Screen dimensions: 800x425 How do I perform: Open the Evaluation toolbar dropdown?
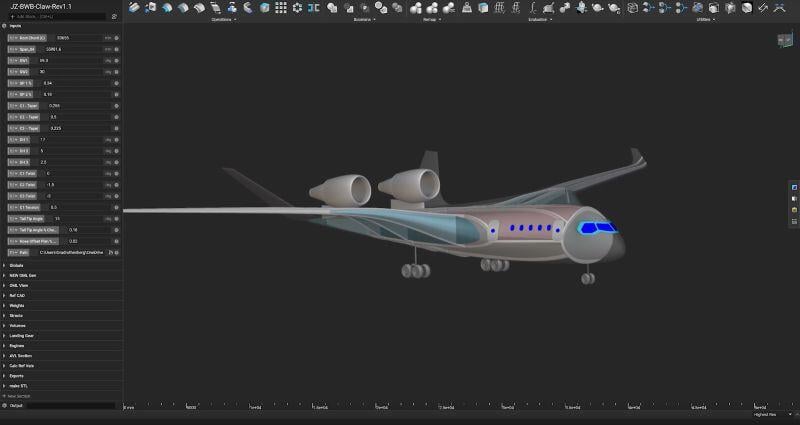[539, 19]
